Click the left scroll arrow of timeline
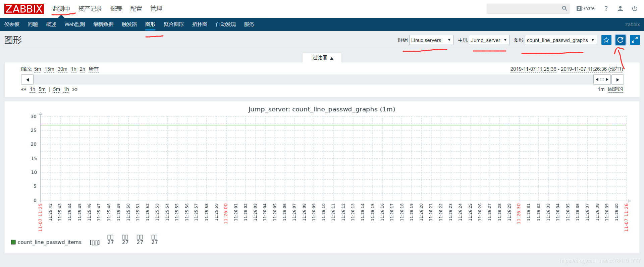Screen dimensions: 644x267 click(27, 79)
